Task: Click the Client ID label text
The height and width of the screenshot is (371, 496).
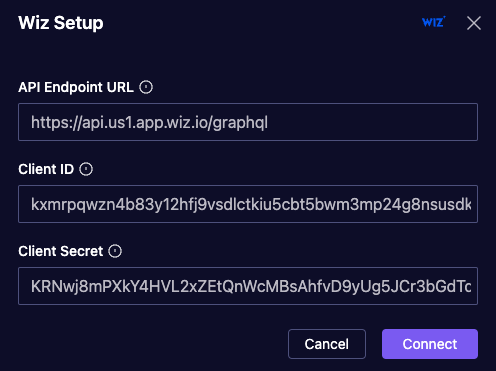Action: [46, 169]
